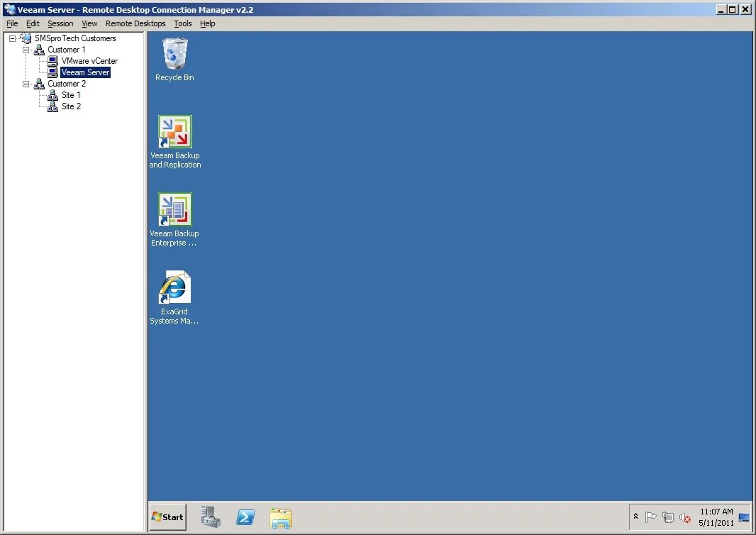756x535 pixels.
Task: Click the RDCMan title bar app icon
Action: (x=9, y=9)
